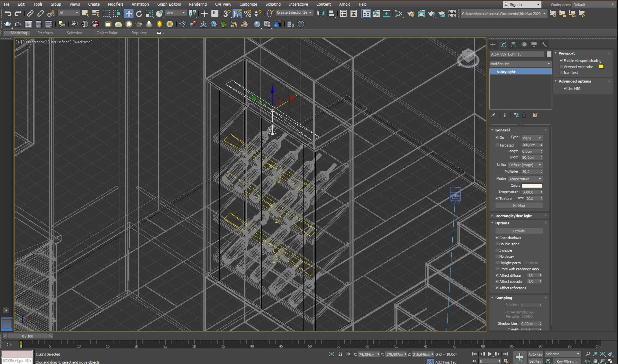Click the No Map texture button
Viewport: 618px width, 364px height.
tap(519, 206)
